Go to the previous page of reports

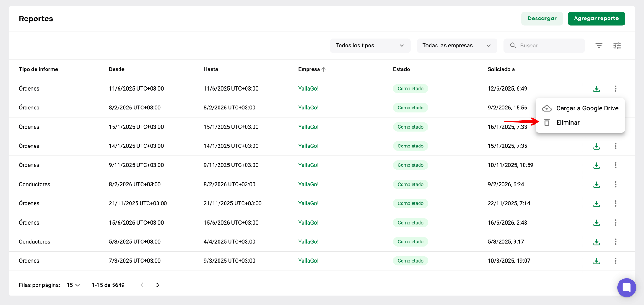pos(142,285)
